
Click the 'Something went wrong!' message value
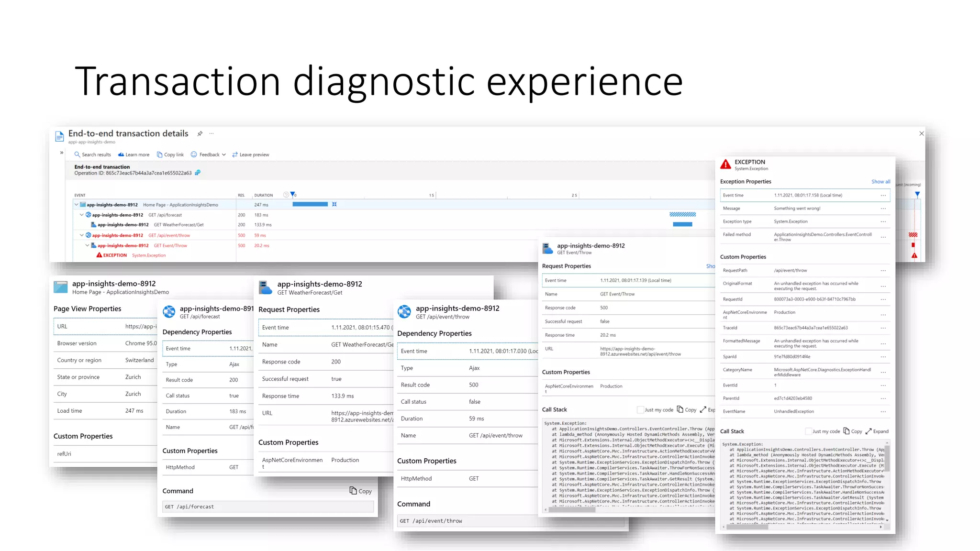tap(797, 209)
